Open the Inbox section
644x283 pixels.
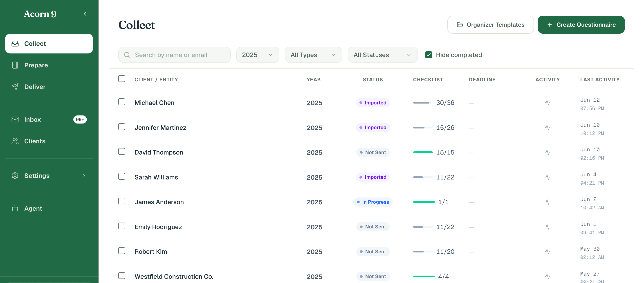point(49,119)
